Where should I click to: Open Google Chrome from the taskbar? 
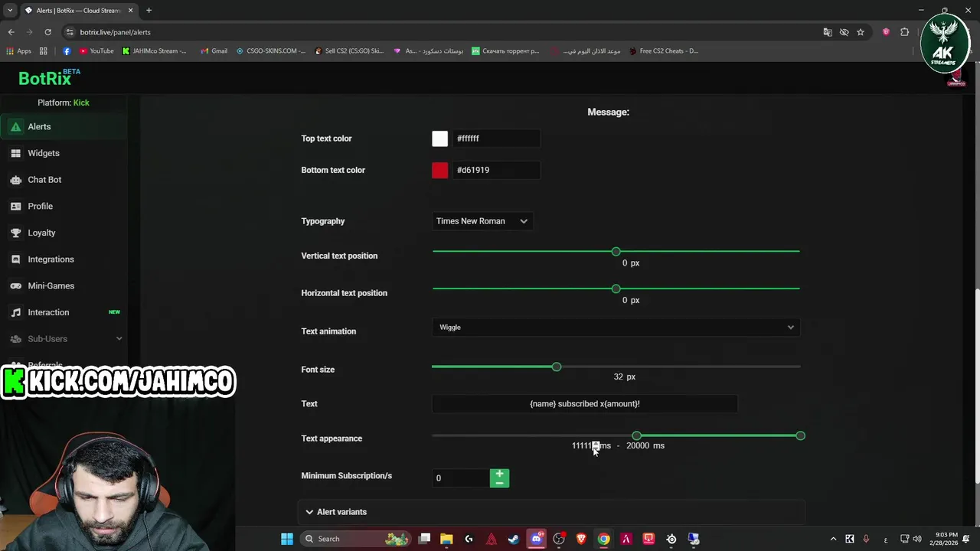click(603, 539)
